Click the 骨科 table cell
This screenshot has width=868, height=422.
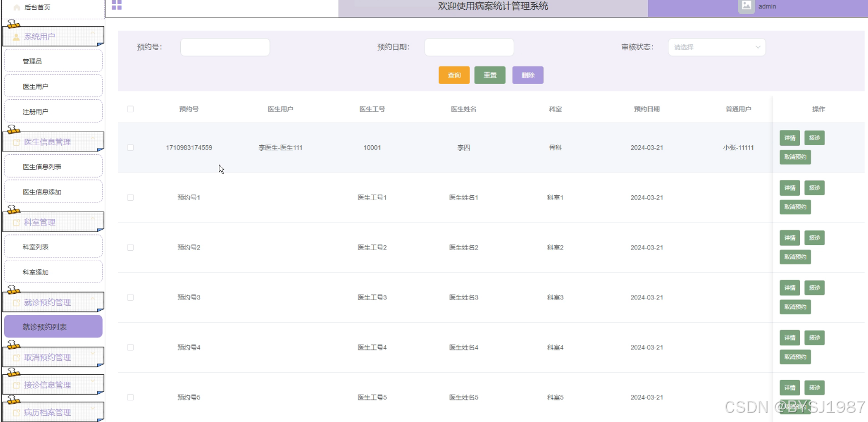(x=555, y=147)
